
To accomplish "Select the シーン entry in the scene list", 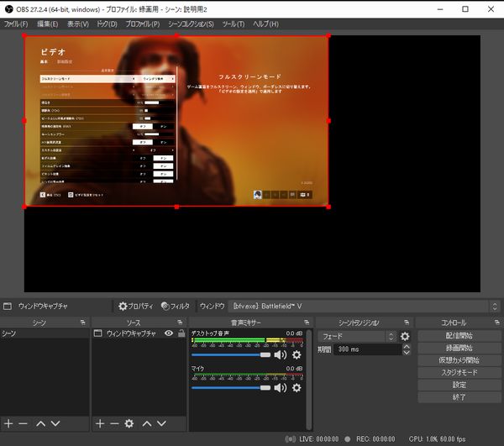I will point(45,333).
